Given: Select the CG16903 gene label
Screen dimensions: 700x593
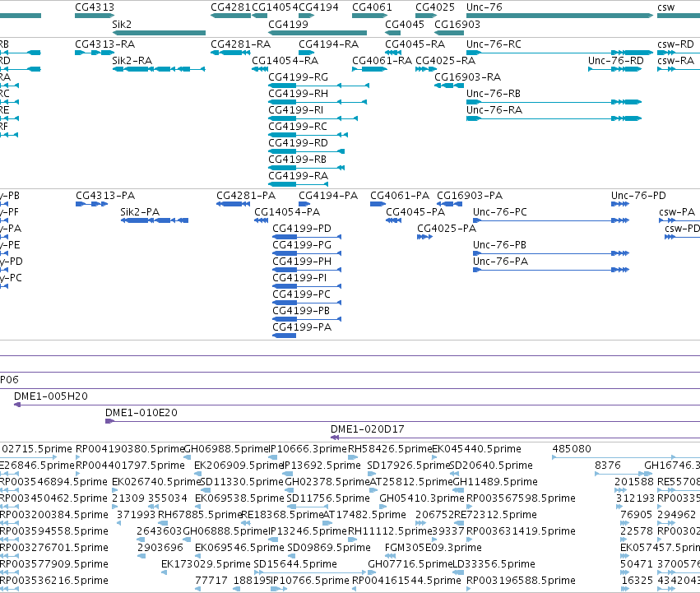Looking at the screenshot, I should [457, 25].
